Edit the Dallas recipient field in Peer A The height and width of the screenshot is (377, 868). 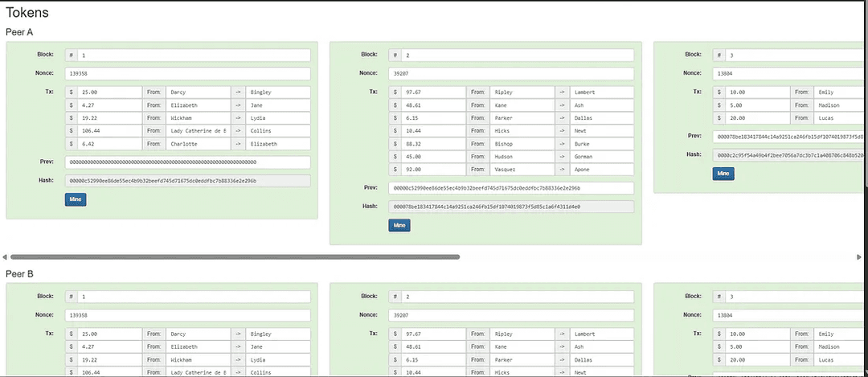(602, 118)
